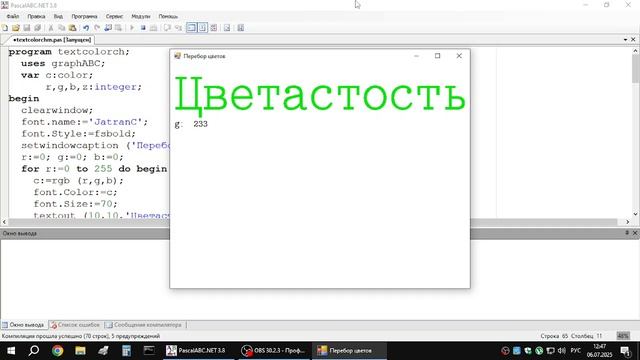This screenshot has height=360, width=640.
Task: Switch to the Список ошибок tab
Action: tap(75, 325)
